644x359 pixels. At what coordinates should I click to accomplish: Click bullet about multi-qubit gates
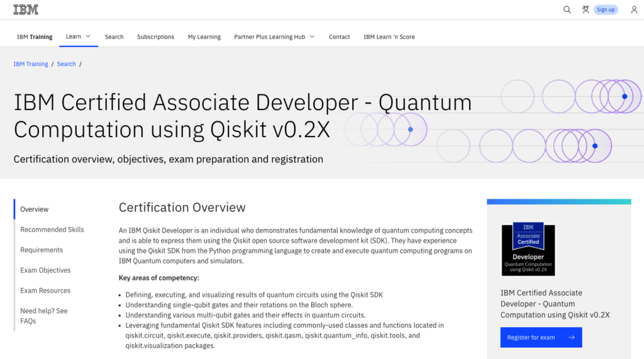(246, 315)
